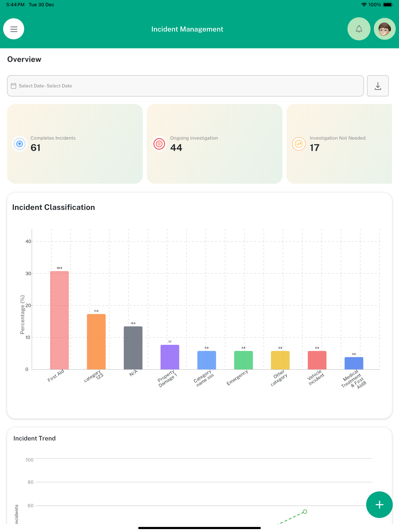Click the Incident Trend line data point
The height and width of the screenshot is (532, 399).
[305, 512]
